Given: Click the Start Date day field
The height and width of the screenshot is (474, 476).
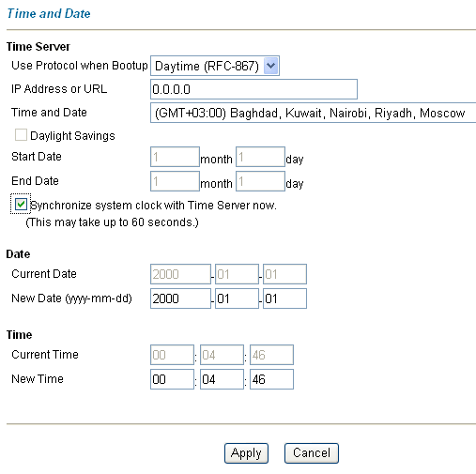Looking at the screenshot, I should click(260, 157).
